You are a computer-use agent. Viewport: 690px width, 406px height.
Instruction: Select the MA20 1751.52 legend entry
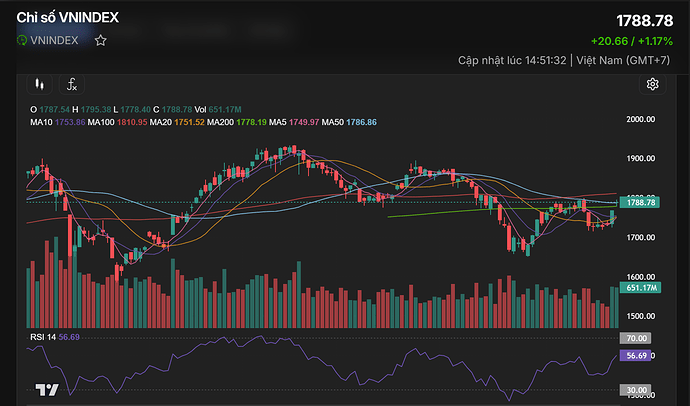[177, 122]
